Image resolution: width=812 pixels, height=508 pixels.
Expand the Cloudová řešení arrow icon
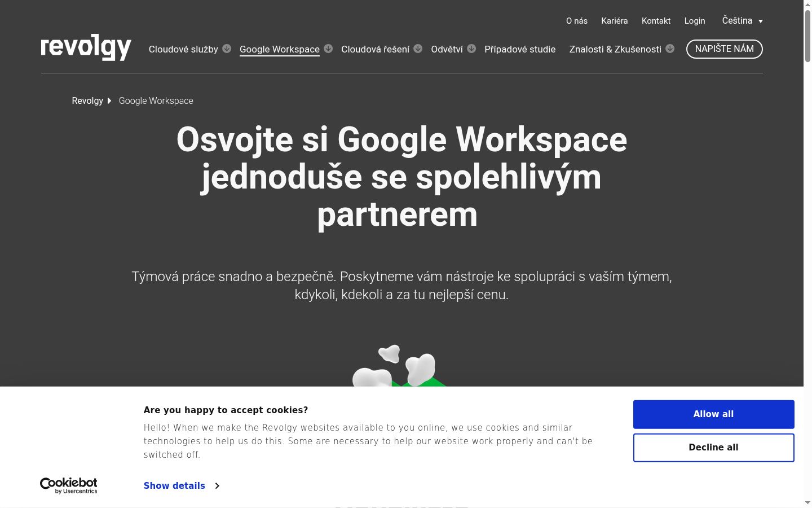[x=418, y=49]
